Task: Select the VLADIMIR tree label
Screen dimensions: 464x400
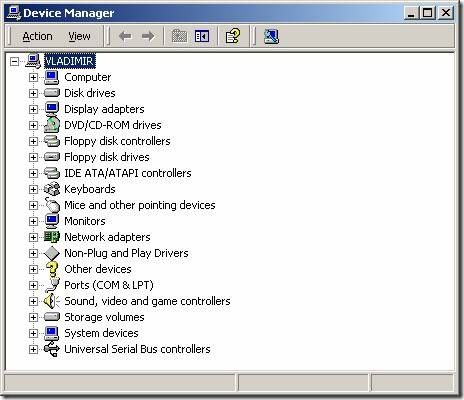Action: point(70,61)
